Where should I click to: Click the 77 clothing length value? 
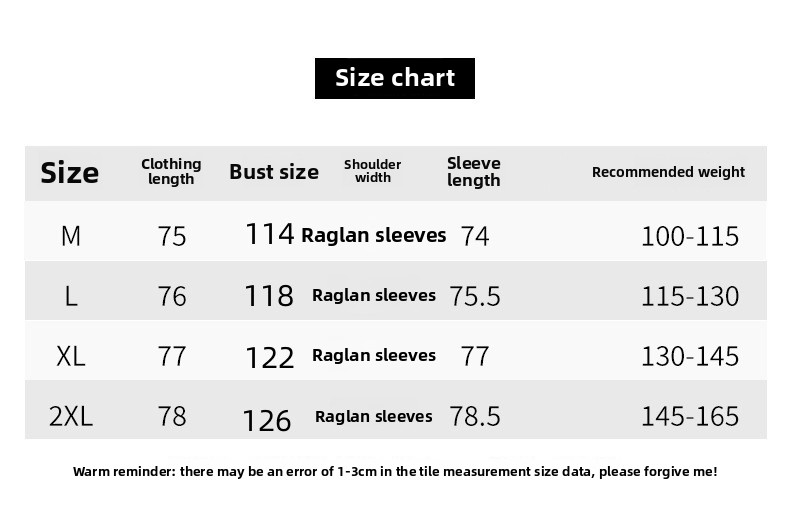(x=172, y=356)
